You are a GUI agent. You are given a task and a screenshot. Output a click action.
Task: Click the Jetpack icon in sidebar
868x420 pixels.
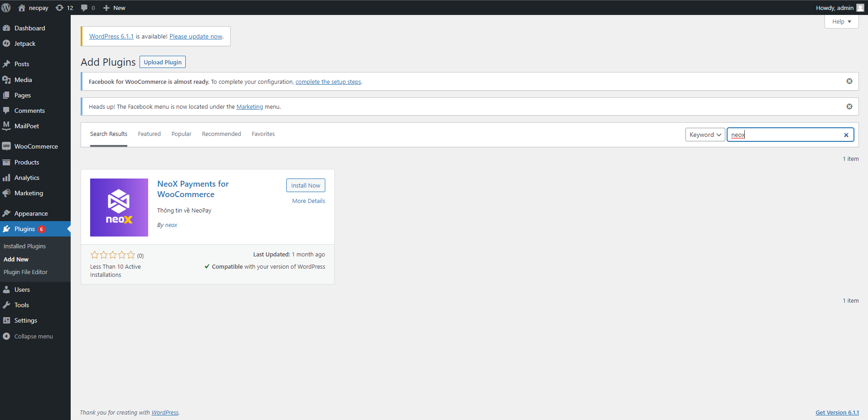tap(6, 43)
